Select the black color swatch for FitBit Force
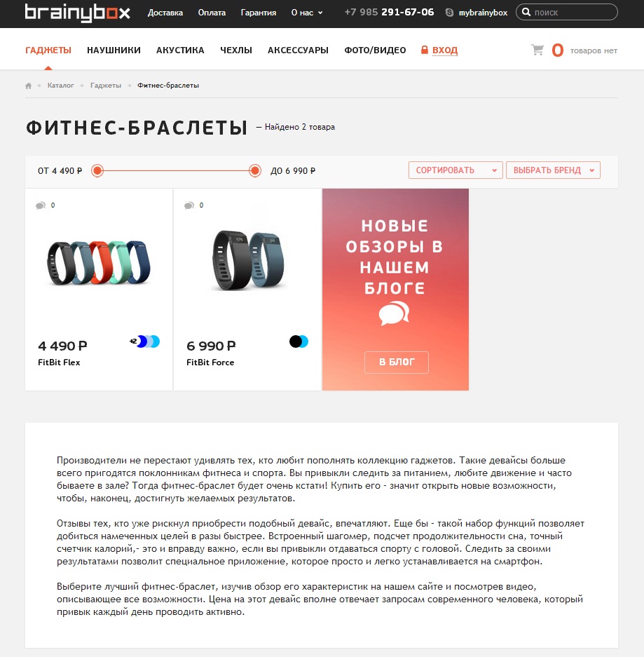The image size is (644, 657). [295, 341]
